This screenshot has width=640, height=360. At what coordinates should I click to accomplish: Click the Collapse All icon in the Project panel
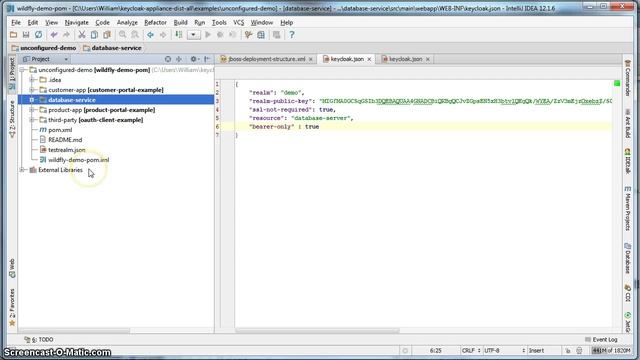point(179,59)
